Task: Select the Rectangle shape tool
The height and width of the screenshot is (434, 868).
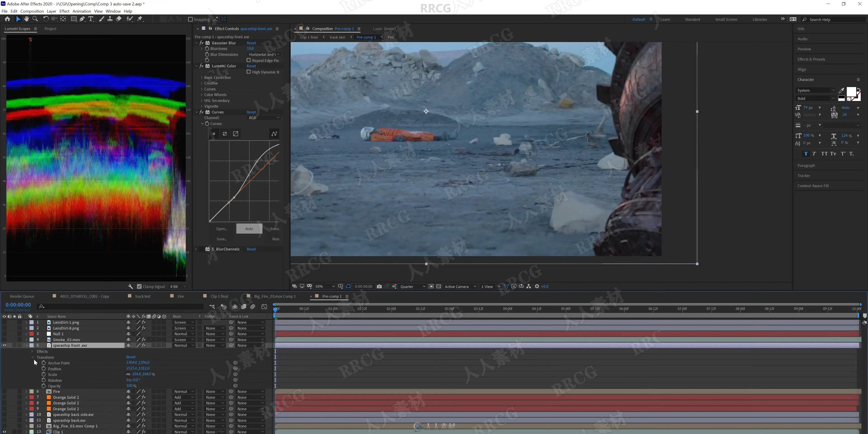Action: tap(73, 19)
